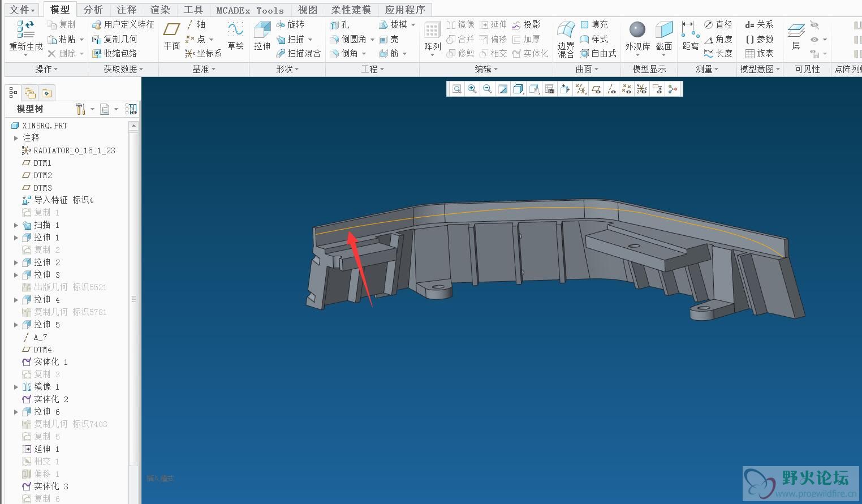Screen dimensions: 862x504
Task: Click the hide (crossed eye) icon in 可见性 group
Action: pos(814,25)
